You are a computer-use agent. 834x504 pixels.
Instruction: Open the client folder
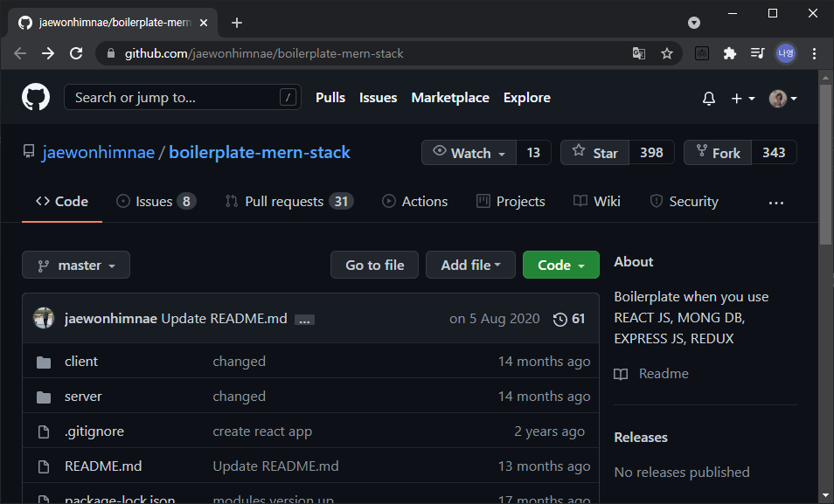(80, 362)
